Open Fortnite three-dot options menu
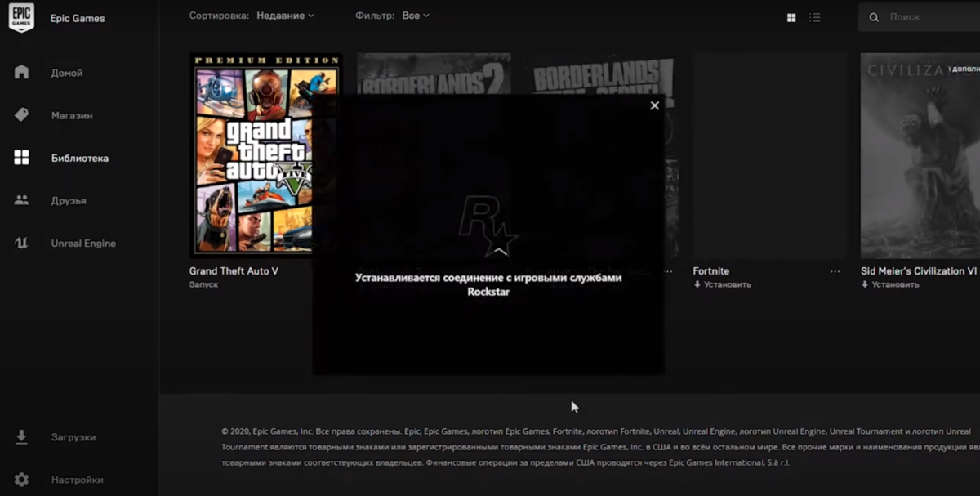Screen dimensions: 980x496 click(x=835, y=271)
